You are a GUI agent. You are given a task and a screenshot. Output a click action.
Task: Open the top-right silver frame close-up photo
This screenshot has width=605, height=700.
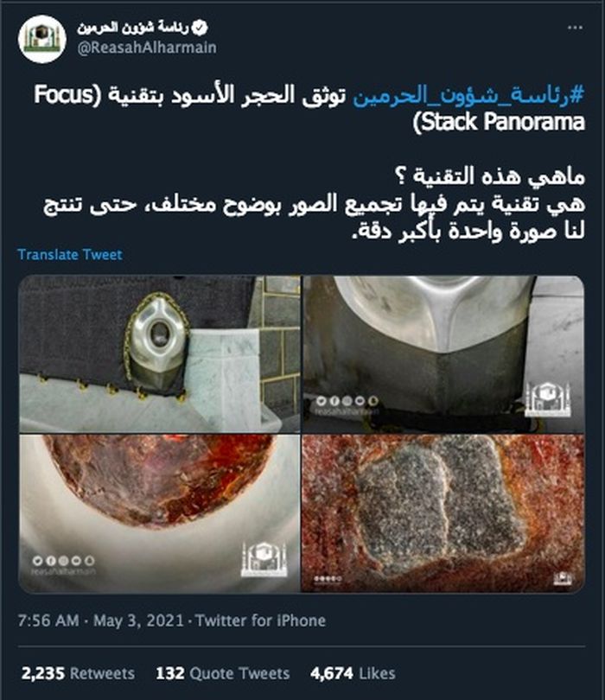click(443, 354)
